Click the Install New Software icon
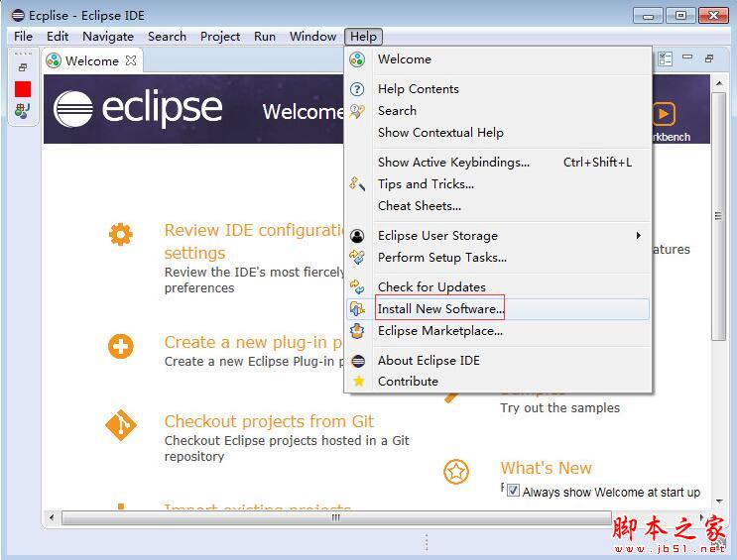The image size is (737, 560). (x=357, y=309)
